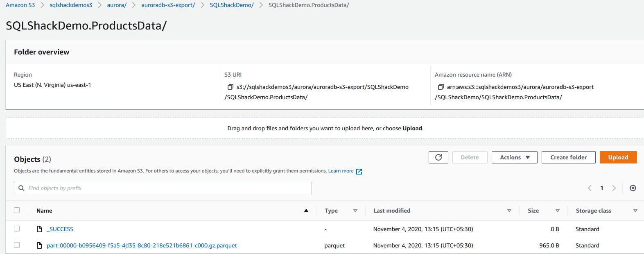The width and height of the screenshot is (644, 254).
Task: Open the part-00000 parquet file link
Action: point(142,245)
